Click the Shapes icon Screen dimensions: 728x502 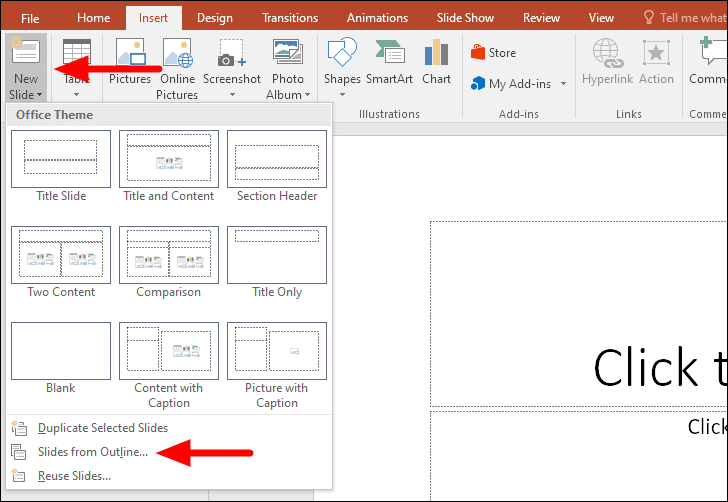pyautogui.click(x=342, y=52)
